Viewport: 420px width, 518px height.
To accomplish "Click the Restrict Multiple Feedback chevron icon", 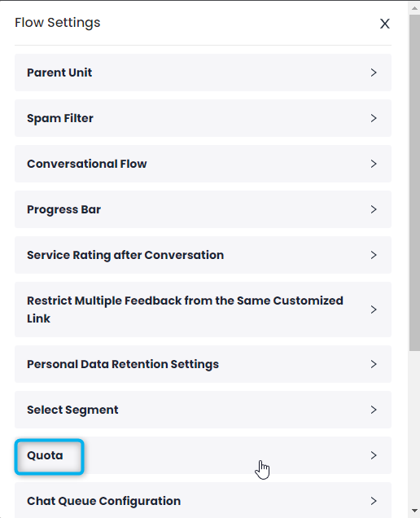I will [374, 309].
